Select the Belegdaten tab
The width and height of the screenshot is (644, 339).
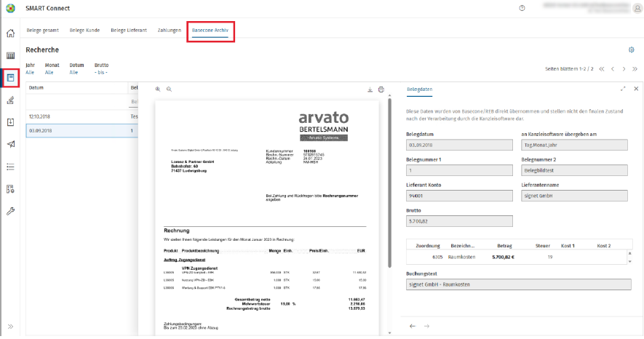[419, 89]
